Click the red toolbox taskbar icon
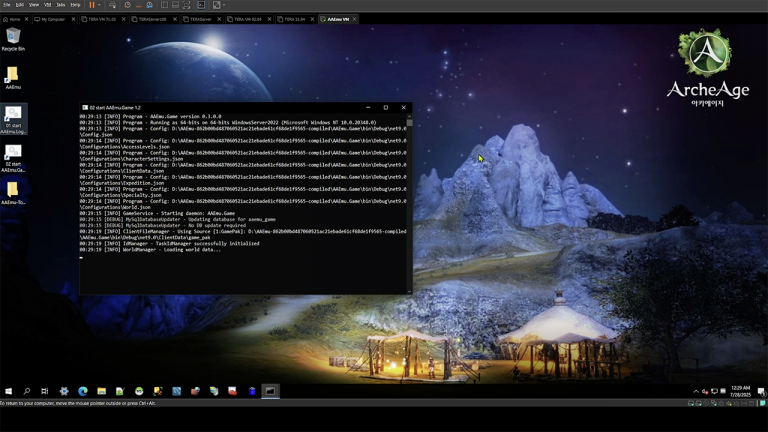Image resolution: width=768 pixels, height=432 pixels. 233,391
